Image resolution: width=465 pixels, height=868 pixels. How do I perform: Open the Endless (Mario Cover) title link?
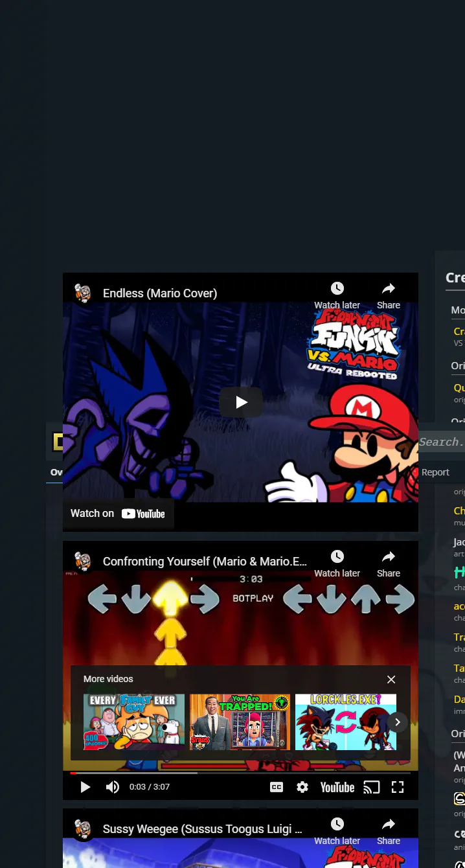point(160,293)
